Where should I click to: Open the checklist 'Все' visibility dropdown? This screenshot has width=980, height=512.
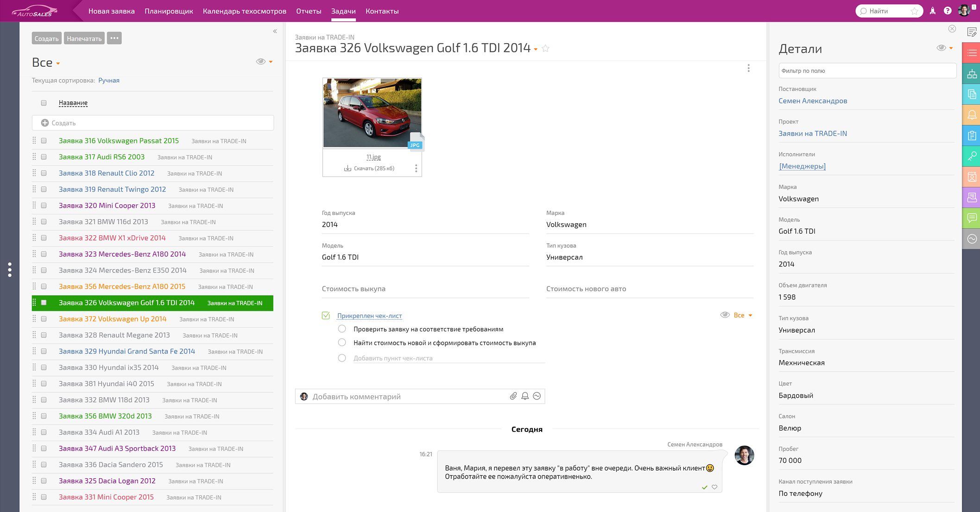(742, 315)
